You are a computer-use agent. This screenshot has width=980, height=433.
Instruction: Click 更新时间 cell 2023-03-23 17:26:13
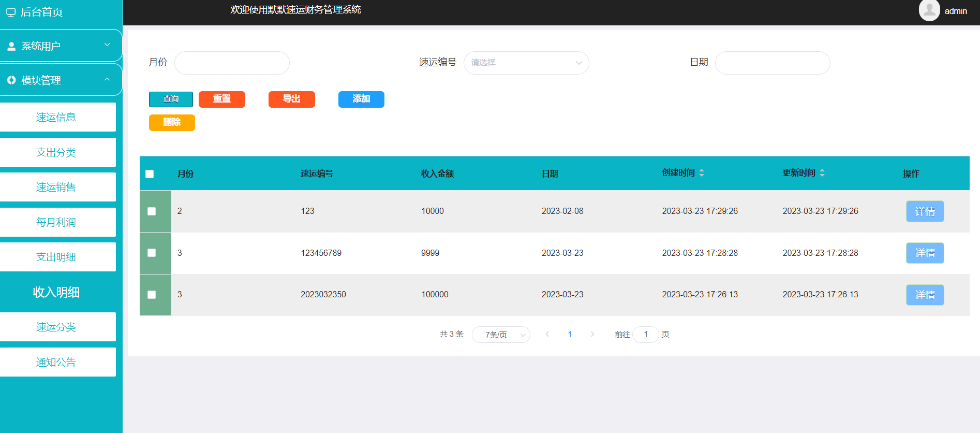pyautogui.click(x=820, y=294)
